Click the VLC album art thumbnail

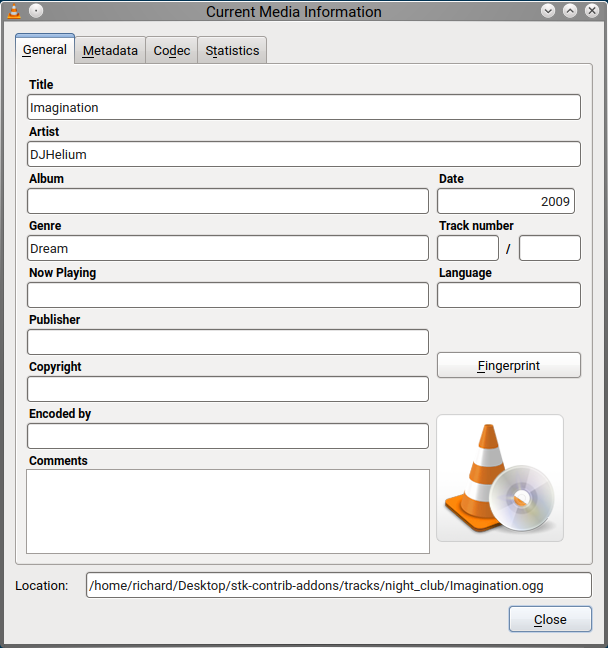coord(500,478)
